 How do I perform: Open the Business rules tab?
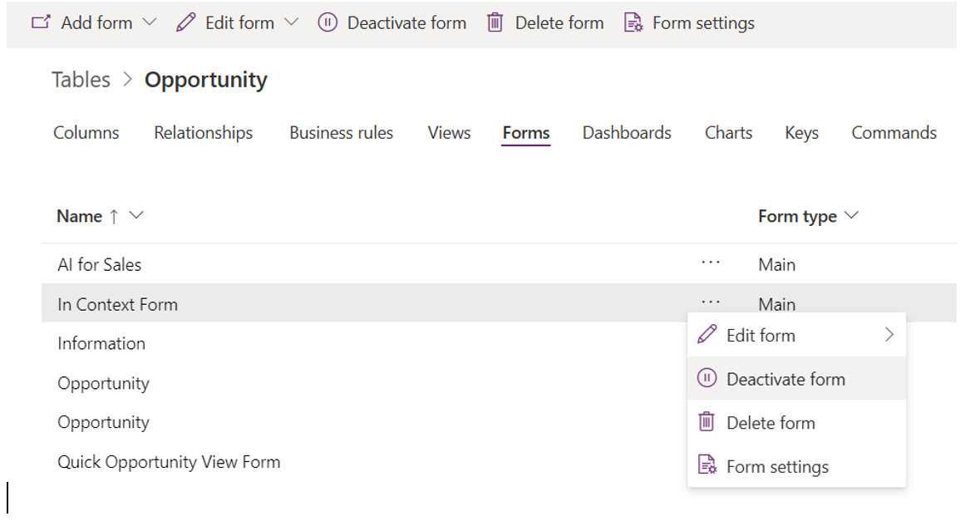point(341,133)
